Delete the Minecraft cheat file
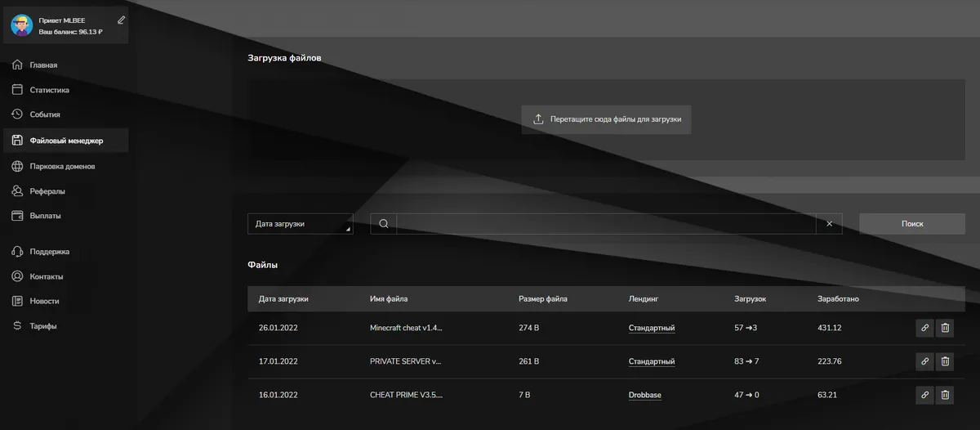 click(945, 328)
